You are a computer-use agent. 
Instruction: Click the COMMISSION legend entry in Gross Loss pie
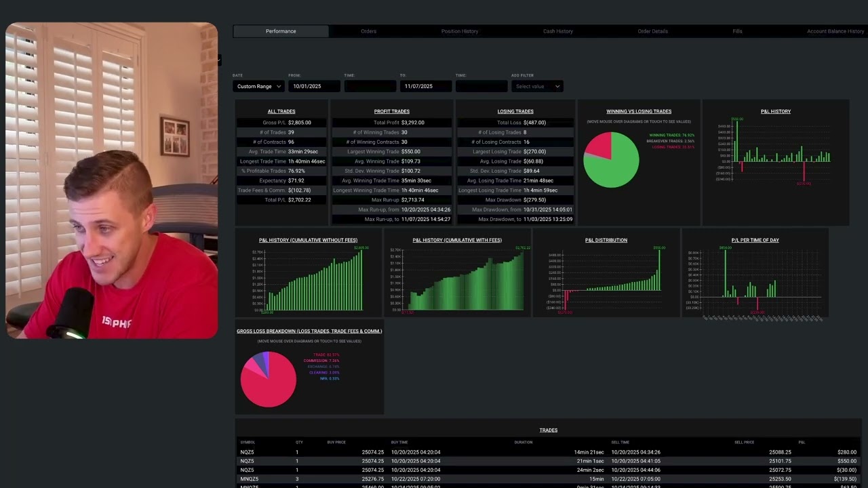pyautogui.click(x=321, y=361)
